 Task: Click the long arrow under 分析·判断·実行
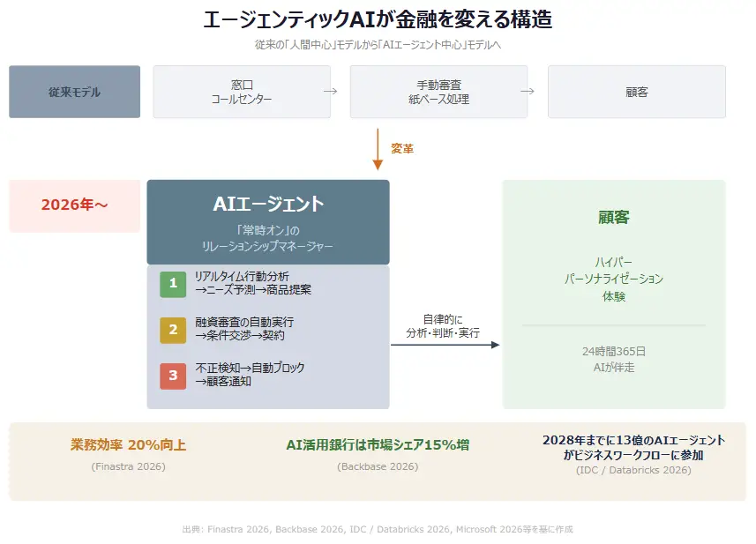[445, 345]
